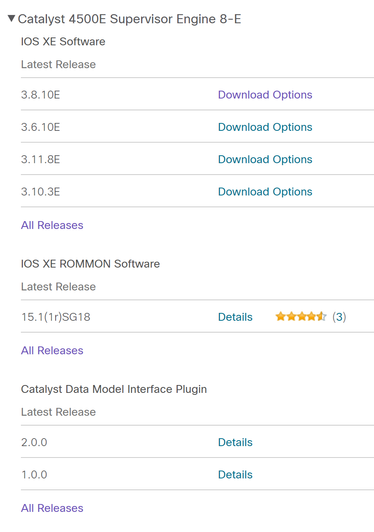Open Details for Data Model Plugin 1.0.0
The width and height of the screenshot is (374, 532).
coord(235,474)
